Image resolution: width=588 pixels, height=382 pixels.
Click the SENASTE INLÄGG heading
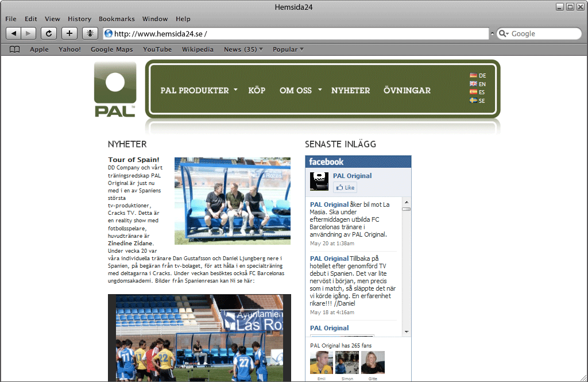tap(340, 144)
